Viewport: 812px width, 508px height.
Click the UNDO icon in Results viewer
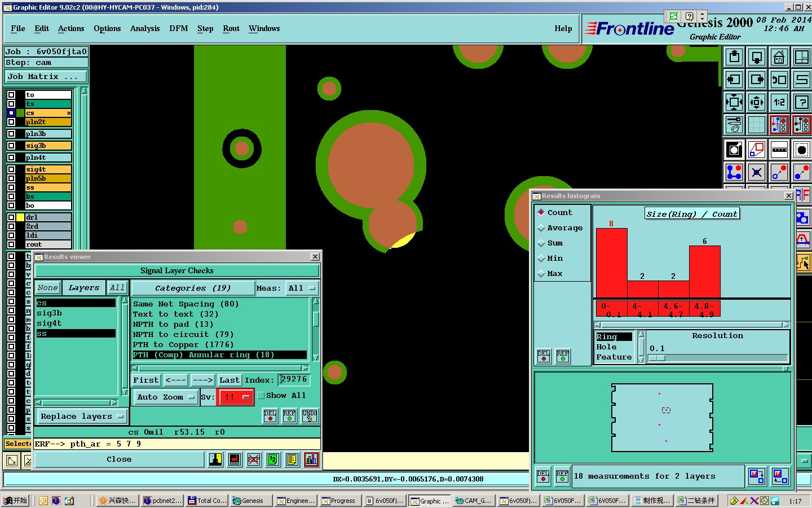pos(310,416)
